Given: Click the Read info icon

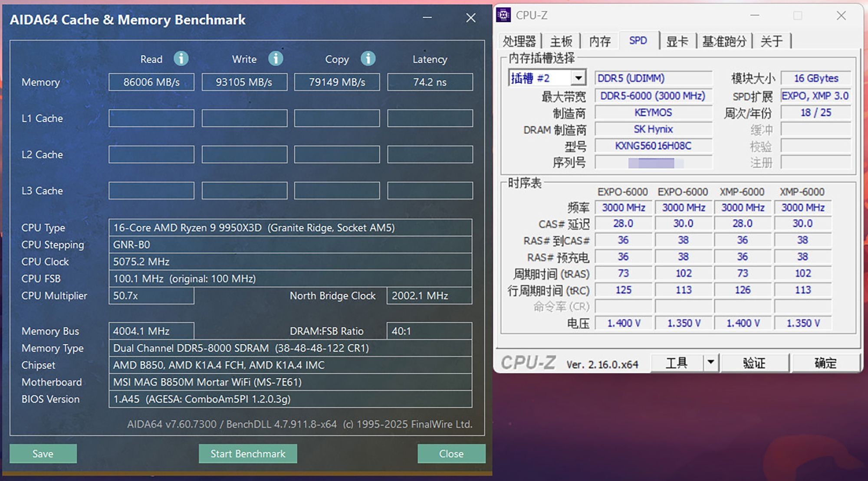Looking at the screenshot, I should coord(181,59).
